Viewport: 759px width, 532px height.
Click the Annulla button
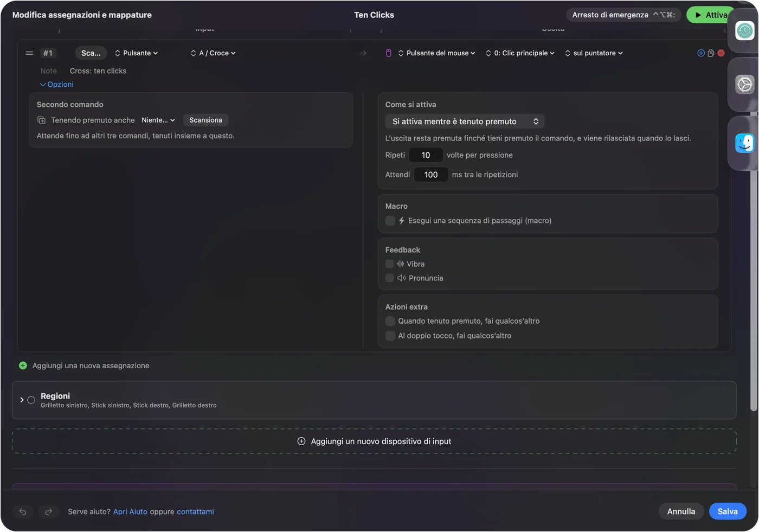tap(681, 511)
